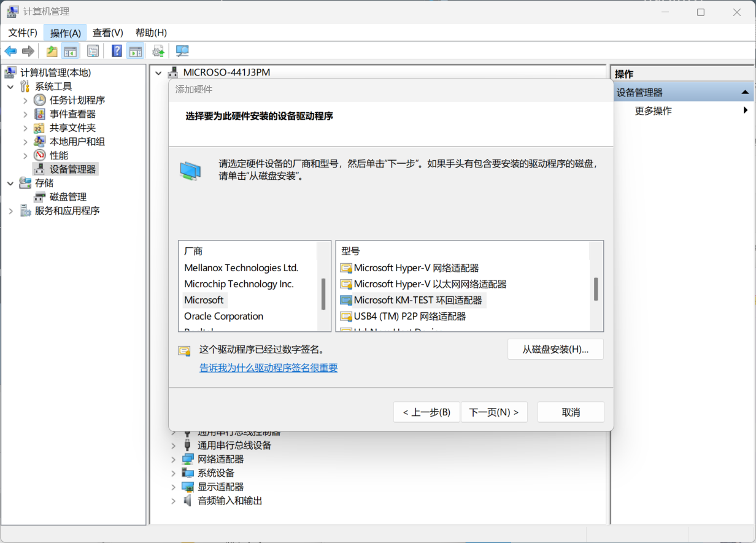Open the 查看(V) menu
The width and height of the screenshot is (756, 543).
(108, 33)
